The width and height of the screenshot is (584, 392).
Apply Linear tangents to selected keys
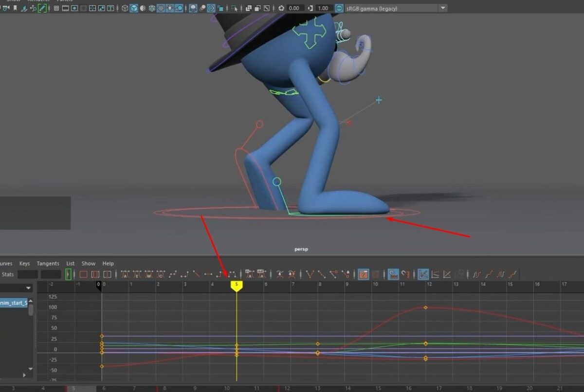198,275
